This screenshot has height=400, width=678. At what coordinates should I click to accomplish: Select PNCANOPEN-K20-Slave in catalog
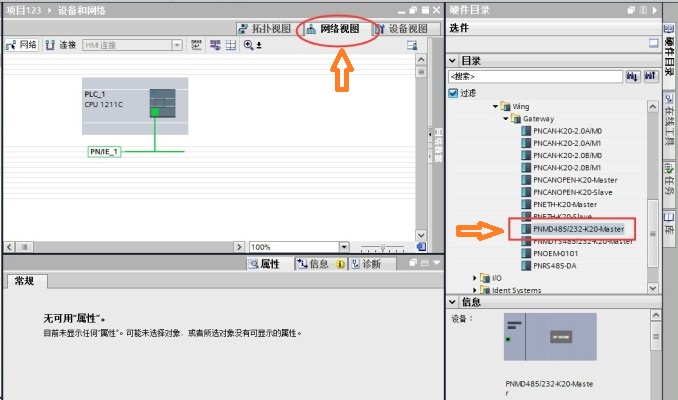tap(572, 192)
